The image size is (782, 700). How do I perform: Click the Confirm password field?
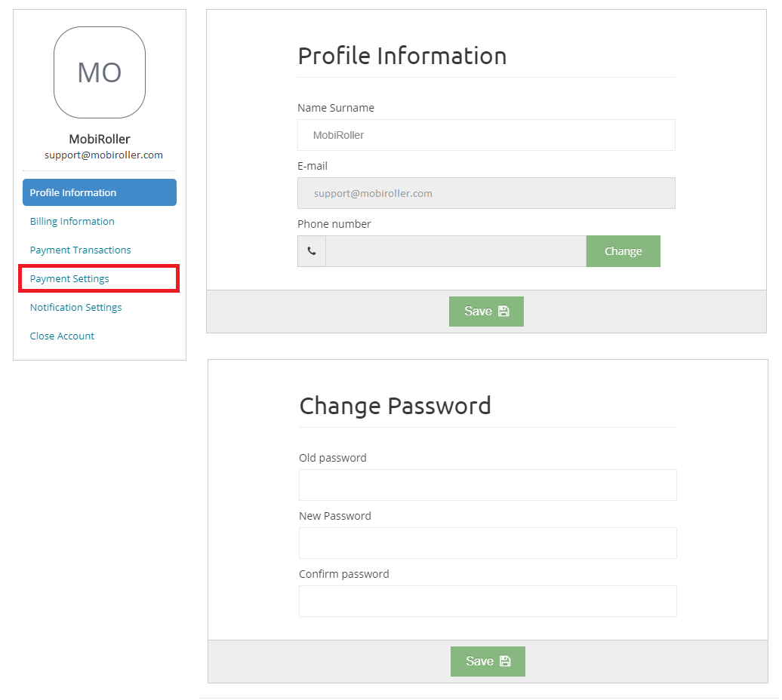tap(488, 601)
